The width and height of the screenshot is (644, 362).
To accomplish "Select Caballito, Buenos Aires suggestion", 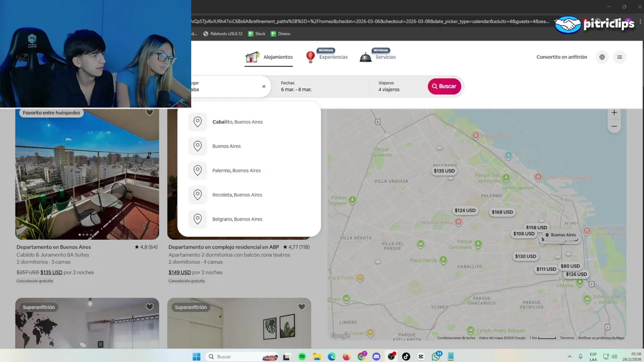I will click(x=249, y=122).
